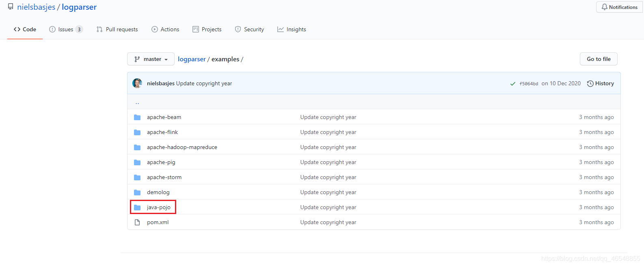Viewport: 644px width, 266px height.
Task: Expand the master branch dropdown
Action: [151, 59]
